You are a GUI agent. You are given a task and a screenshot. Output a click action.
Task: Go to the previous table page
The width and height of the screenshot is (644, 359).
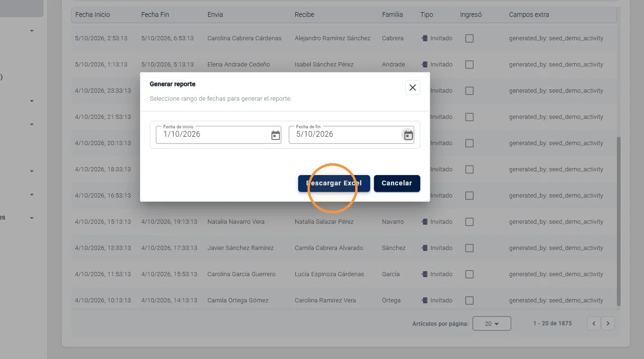click(594, 323)
